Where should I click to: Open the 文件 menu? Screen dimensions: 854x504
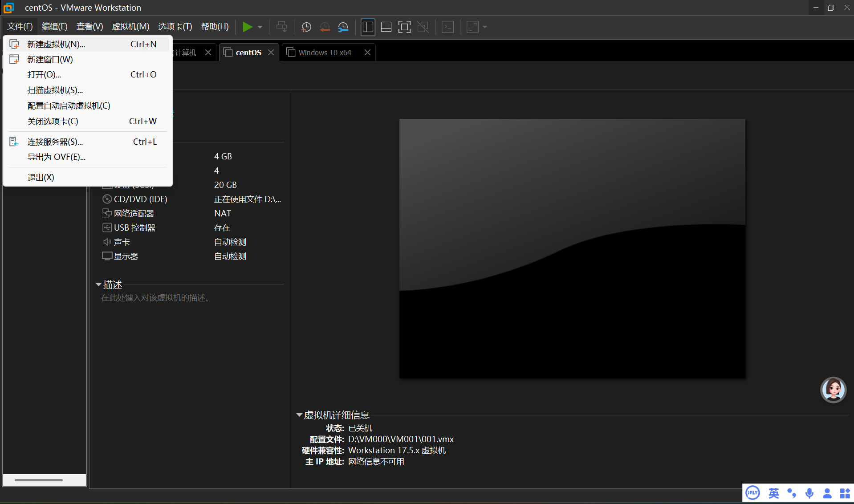coord(20,27)
